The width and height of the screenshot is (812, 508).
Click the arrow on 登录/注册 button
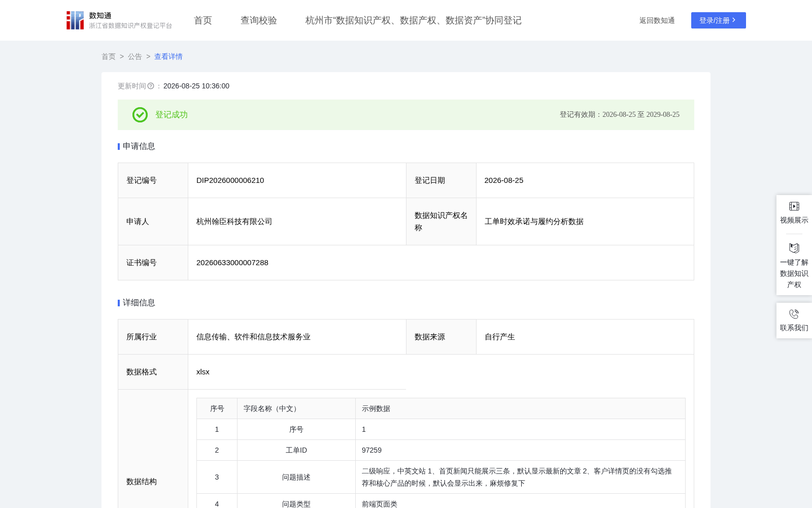click(734, 20)
